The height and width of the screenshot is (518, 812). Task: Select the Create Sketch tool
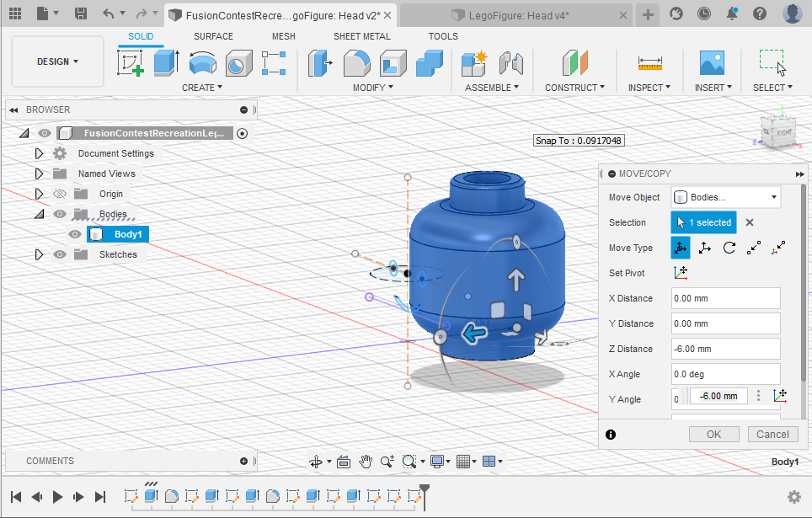point(130,63)
